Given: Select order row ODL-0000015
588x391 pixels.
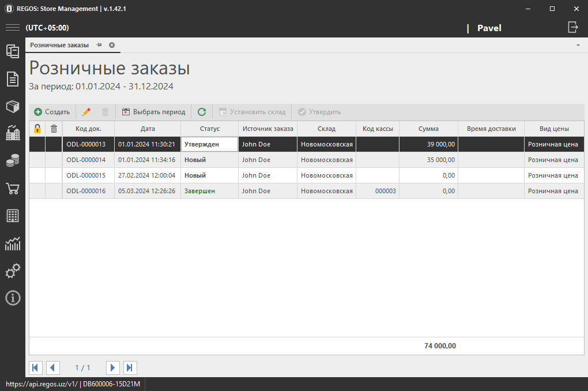Looking at the screenshot, I should pyautogui.click(x=86, y=175).
